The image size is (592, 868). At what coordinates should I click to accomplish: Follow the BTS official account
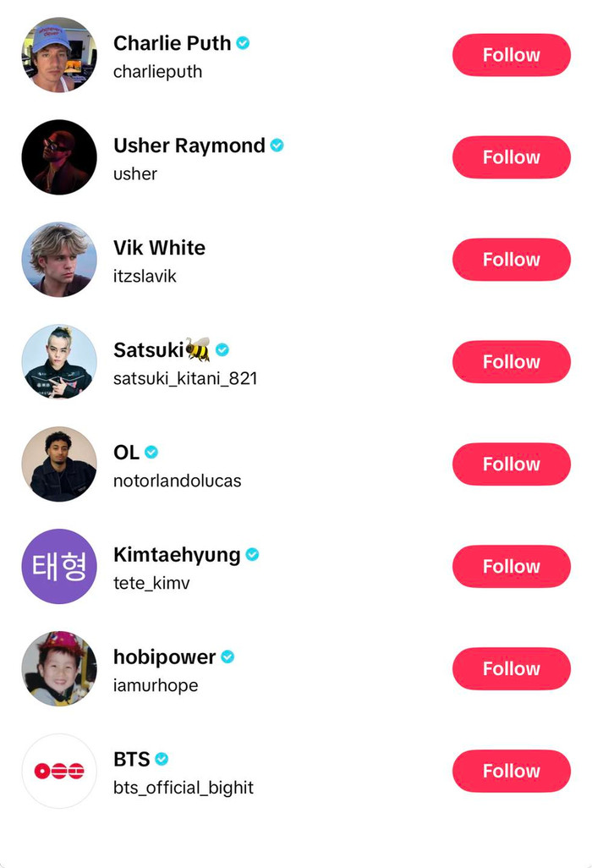point(511,772)
